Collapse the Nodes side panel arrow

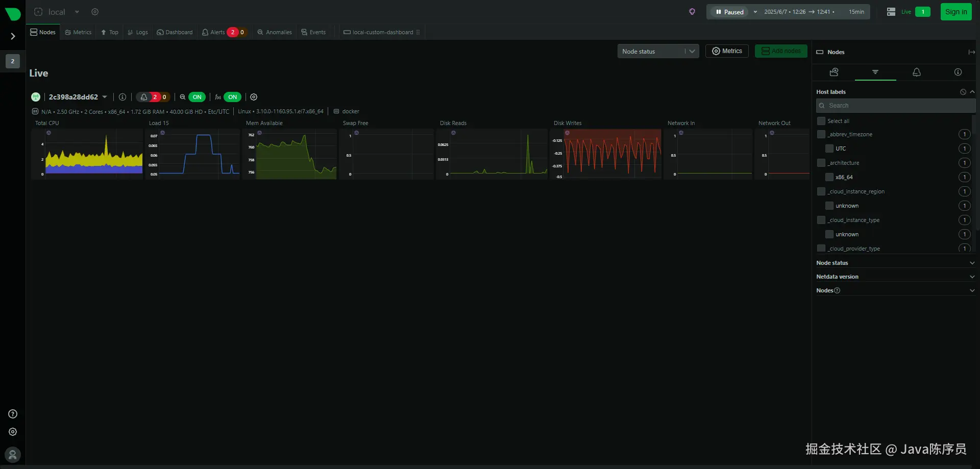pyautogui.click(x=971, y=52)
